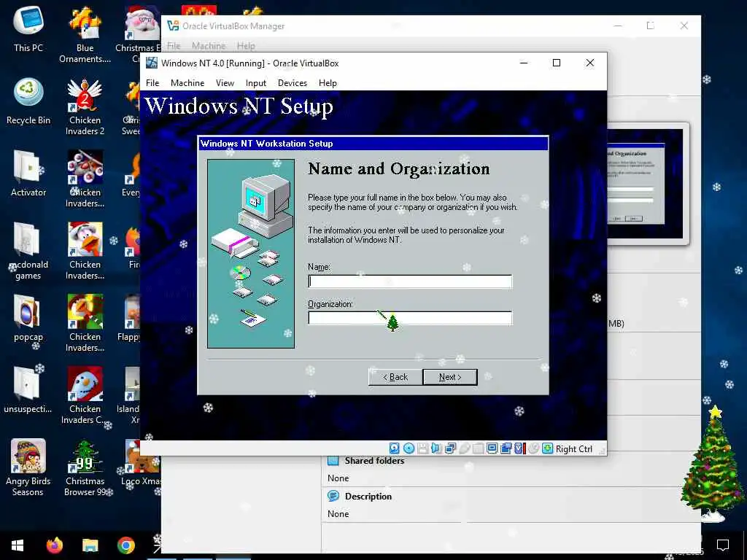The height and width of the screenshot is (560, 747).
Task: Click the Right Ctrl host key label
Action: 573,448
